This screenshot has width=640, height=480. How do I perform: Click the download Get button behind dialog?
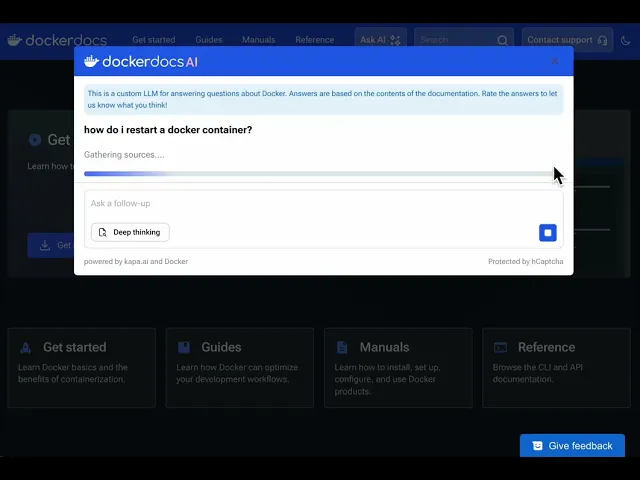click(x=51, y=245)
